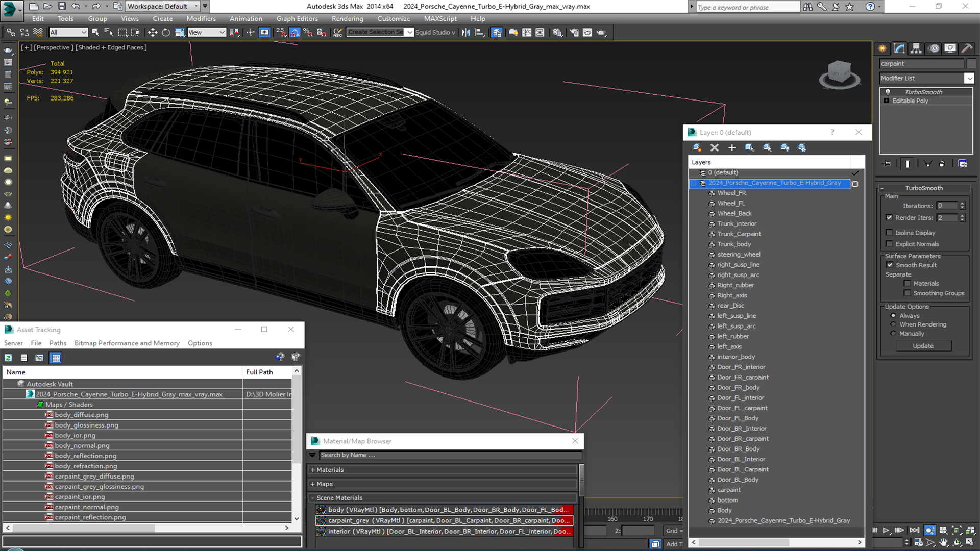
Task: Click Layer dialog horizontal scrollbar
Action: [x=776, y=542]
